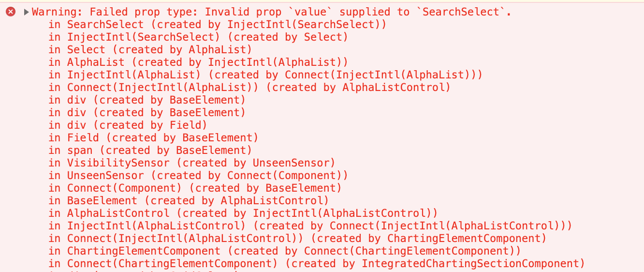
Task: Click the 'in BaseElement (created by AlphaListControl)' line
Action: click(189, 201)
